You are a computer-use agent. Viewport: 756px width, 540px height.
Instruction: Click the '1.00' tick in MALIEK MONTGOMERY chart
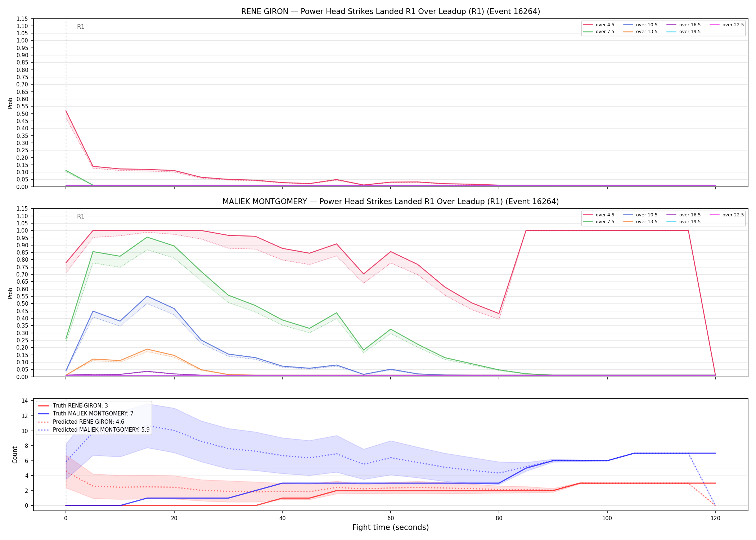coord(22,230)
